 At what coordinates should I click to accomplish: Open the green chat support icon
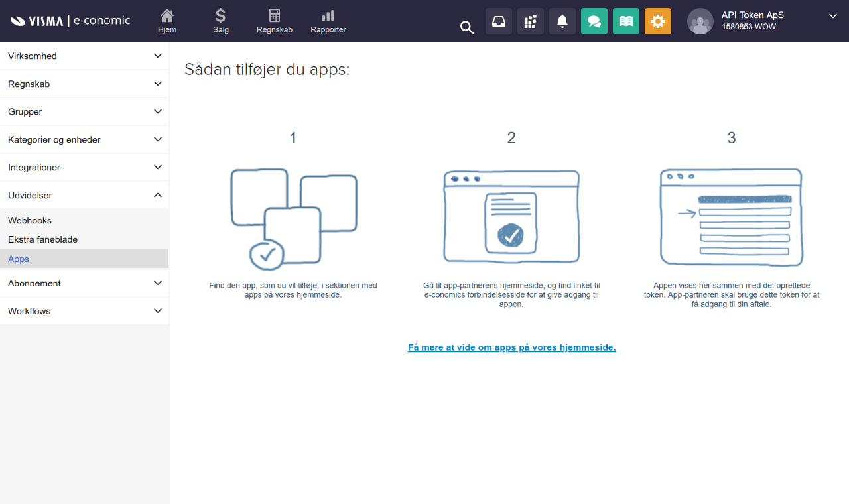coord(594,21)
